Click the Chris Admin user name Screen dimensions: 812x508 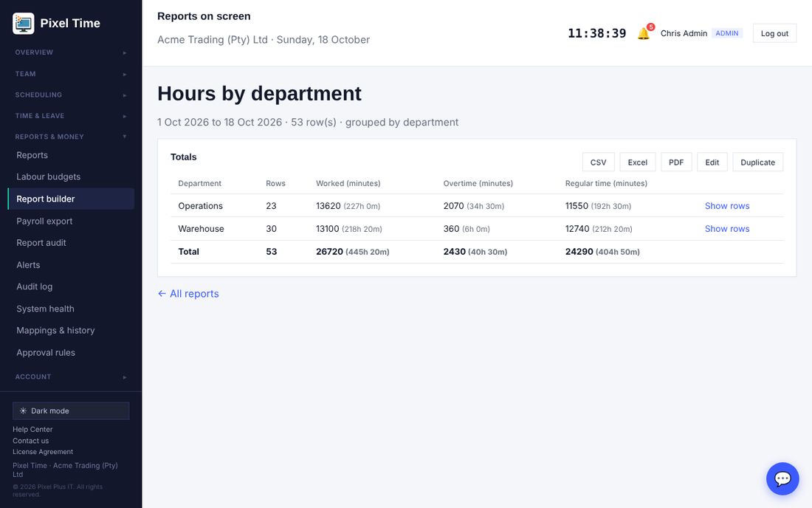[x=684, y=33]
